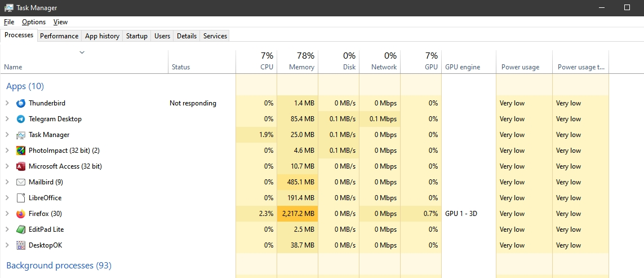644x278 pixels.
Task: Sort by the Power usage column header
Action: [x=525, y=61]
